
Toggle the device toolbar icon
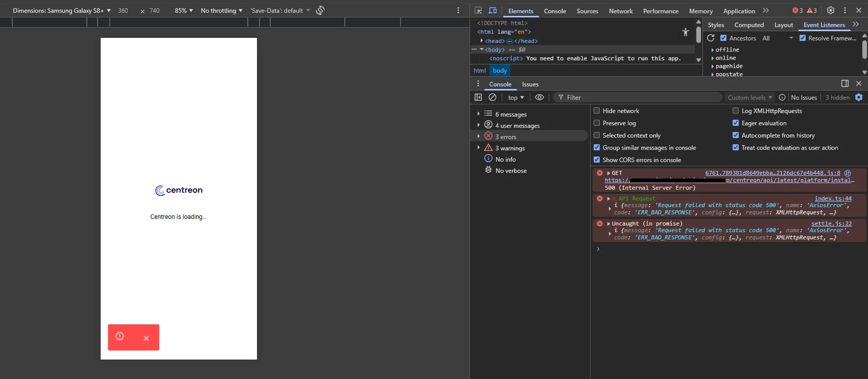tap(492, 10)
